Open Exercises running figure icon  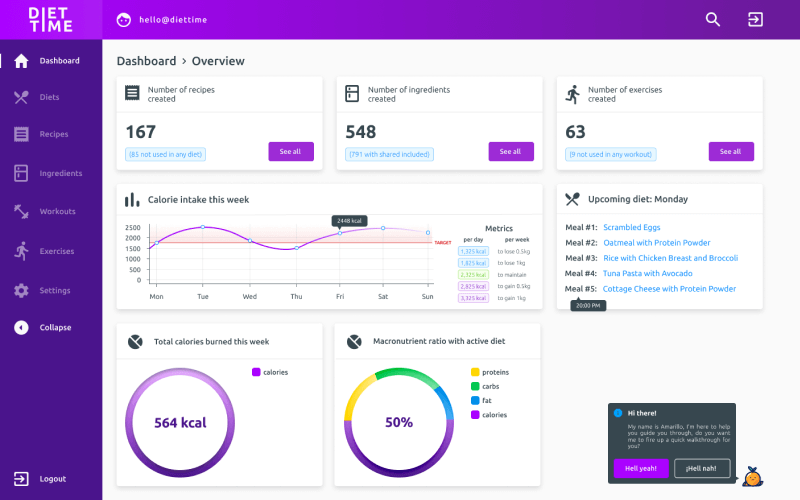coord(21,251)
